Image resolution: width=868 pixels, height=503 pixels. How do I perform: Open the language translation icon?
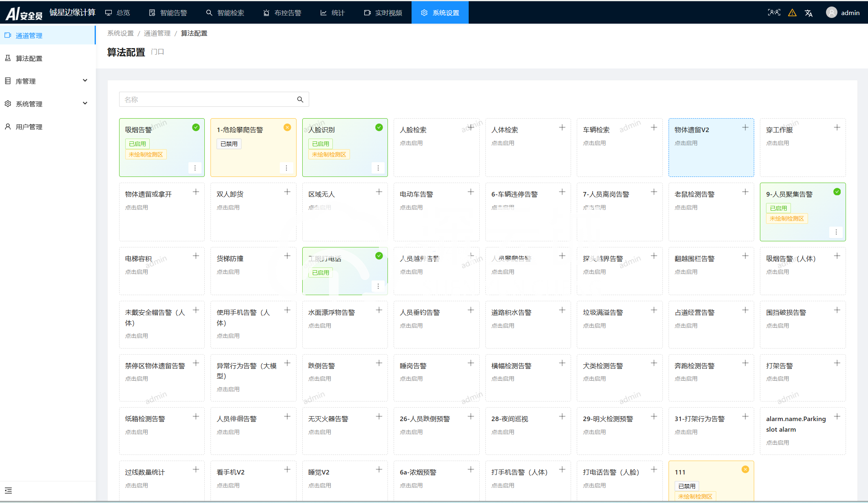tap(808, 13)
